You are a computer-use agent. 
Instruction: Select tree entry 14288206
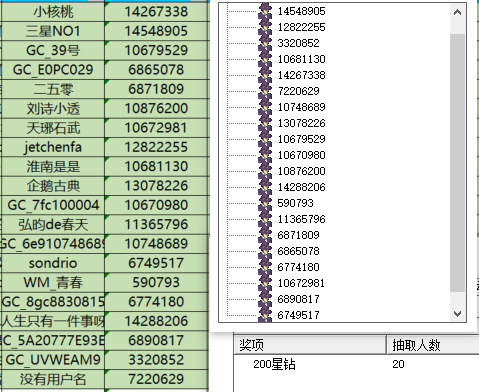coord(302,187)
